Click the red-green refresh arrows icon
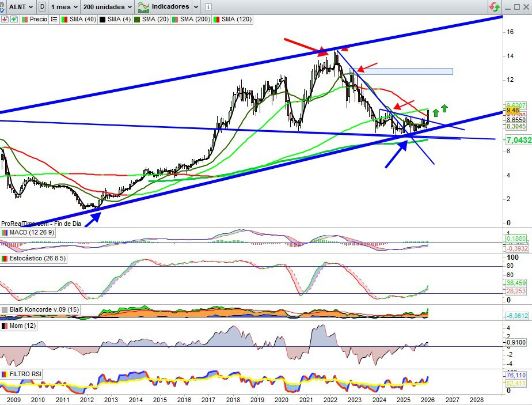The image size is (532, 405). pos(493,7)
